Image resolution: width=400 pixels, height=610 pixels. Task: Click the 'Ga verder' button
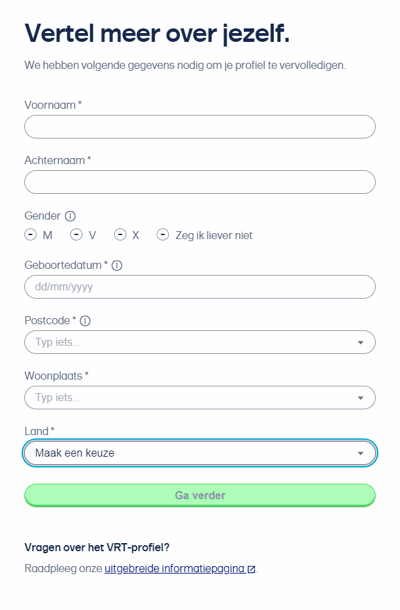(200, 495)
